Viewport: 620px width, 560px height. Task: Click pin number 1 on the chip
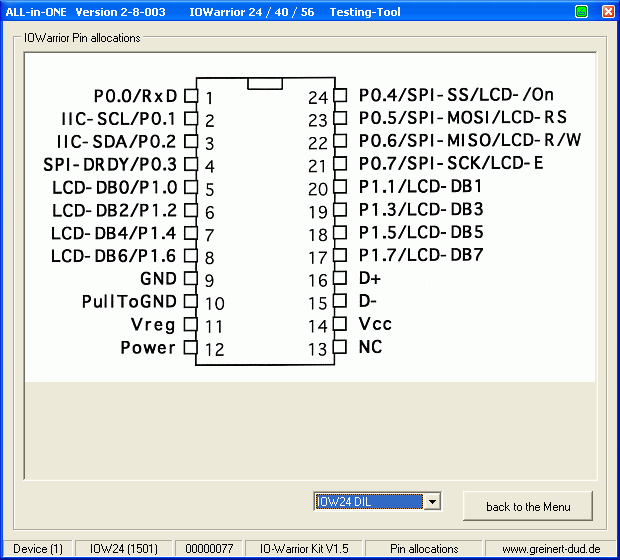point(210,98)
